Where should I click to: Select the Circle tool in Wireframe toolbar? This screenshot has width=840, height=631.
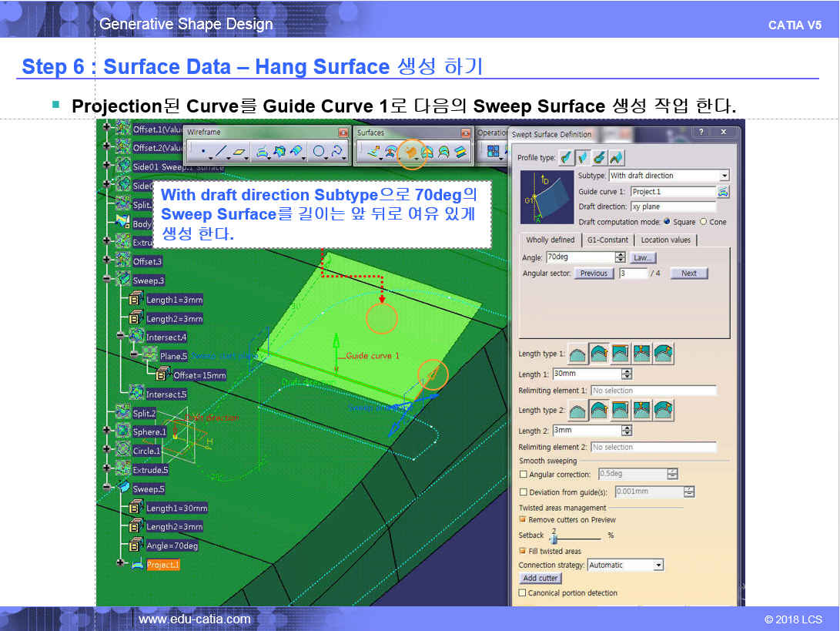pyautogui.click(x=319, y=152)
